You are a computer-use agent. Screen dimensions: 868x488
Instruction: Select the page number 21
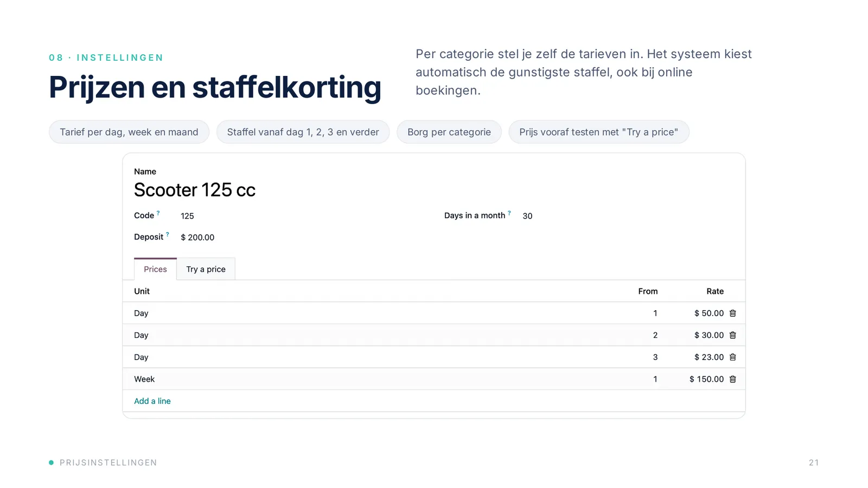click(x=814, y=463)
